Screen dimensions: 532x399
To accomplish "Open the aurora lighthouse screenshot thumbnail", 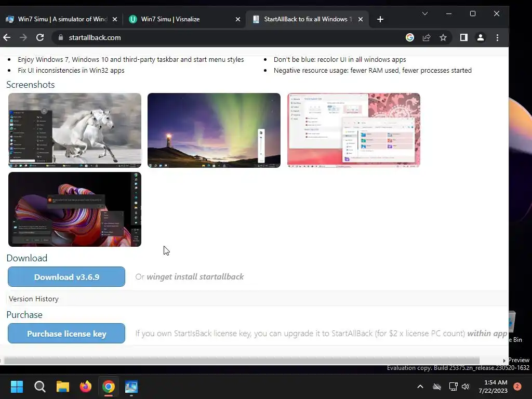I will pyautogui.click(x=214, y=130).
